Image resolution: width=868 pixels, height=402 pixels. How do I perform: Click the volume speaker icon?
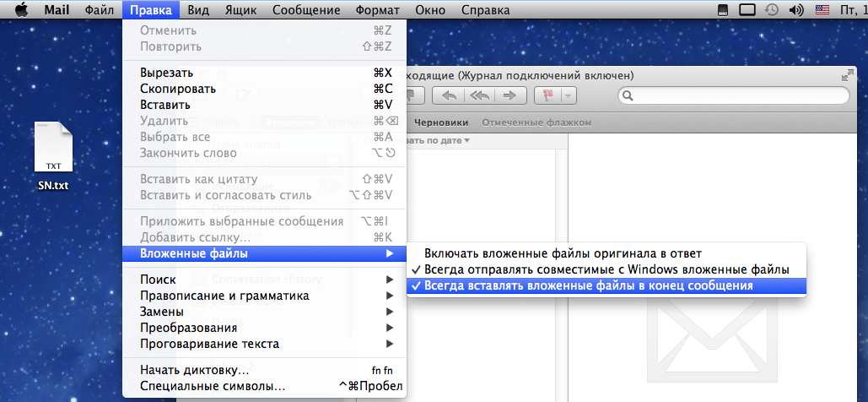click(x=796, y=10)
